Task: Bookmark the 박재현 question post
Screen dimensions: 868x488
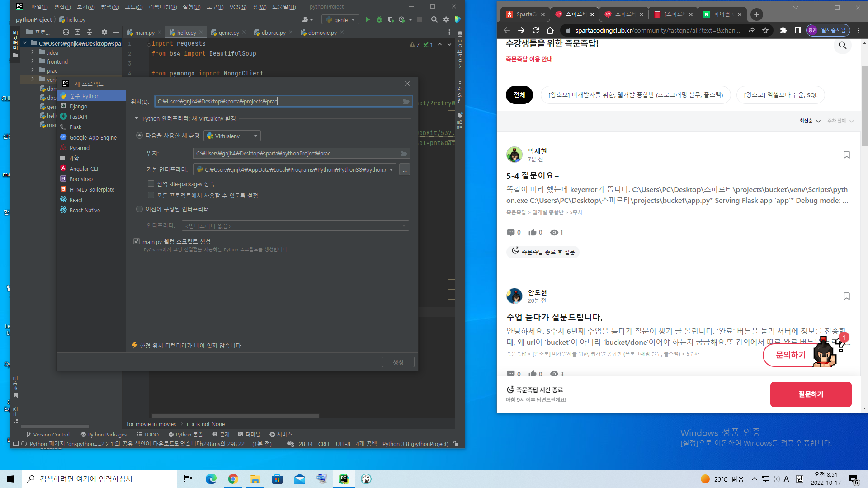Action: tap(847, 155)
